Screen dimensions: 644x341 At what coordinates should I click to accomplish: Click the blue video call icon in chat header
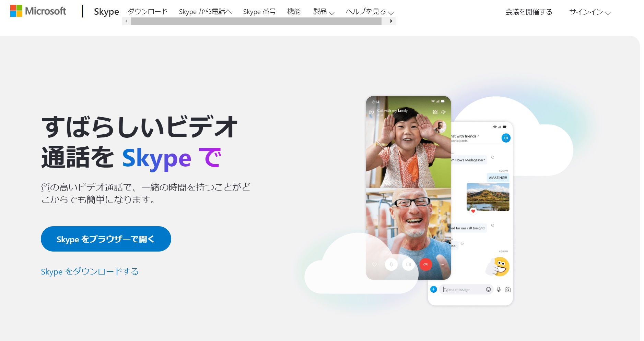506,138
